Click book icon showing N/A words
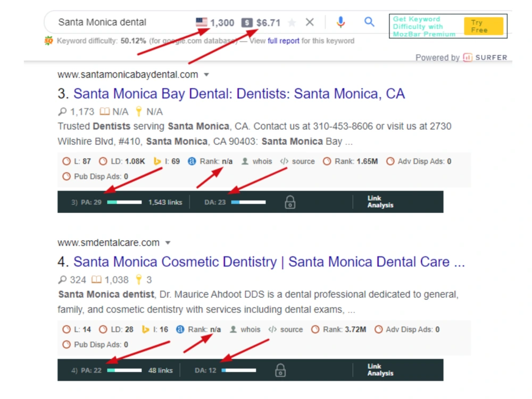This screenshot has width=532, height=399. pos(104,111)
